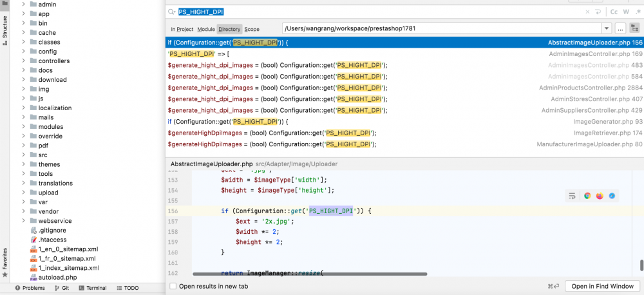This screenshot has height=295, width=644.
Task: Enable Open results in new tab
Action: point(173,286)
